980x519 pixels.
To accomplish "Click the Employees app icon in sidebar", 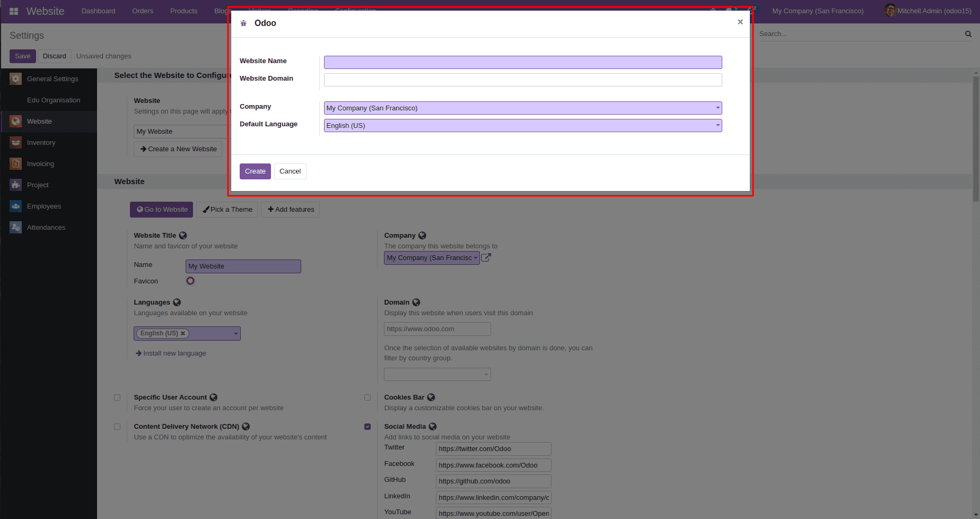I will (x=16, y=206).
